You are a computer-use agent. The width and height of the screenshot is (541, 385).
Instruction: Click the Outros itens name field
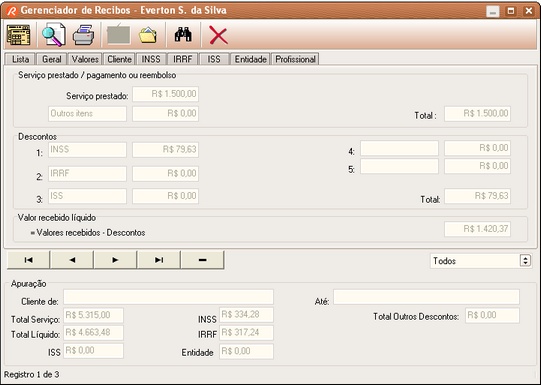pos(87,113)
